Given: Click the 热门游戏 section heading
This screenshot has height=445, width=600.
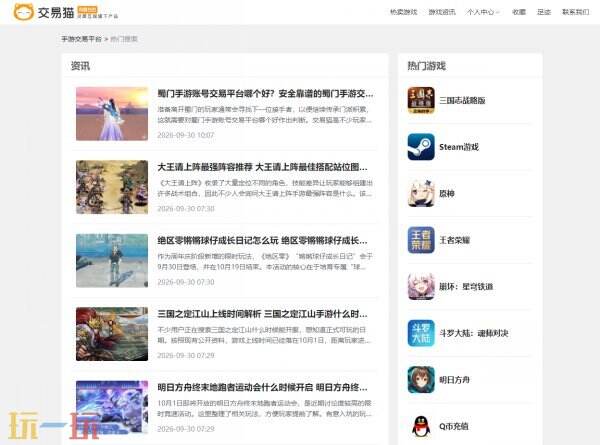Looking at the screenshot, I should (x=426, y=66).
